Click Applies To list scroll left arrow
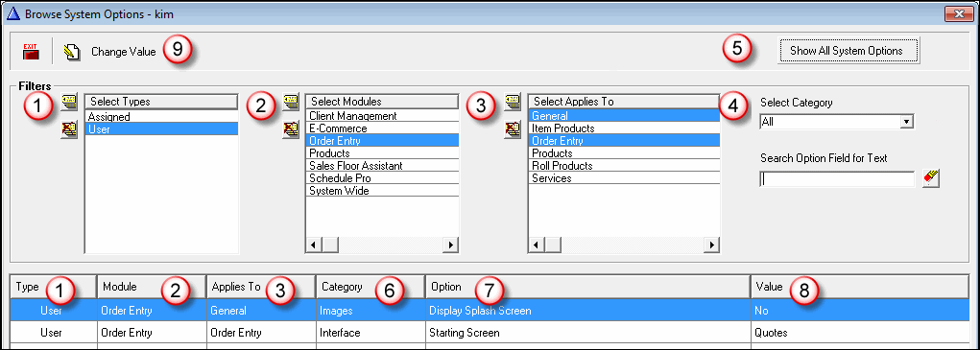The height and width of the screenshot is (350, 980). point(537,245)
